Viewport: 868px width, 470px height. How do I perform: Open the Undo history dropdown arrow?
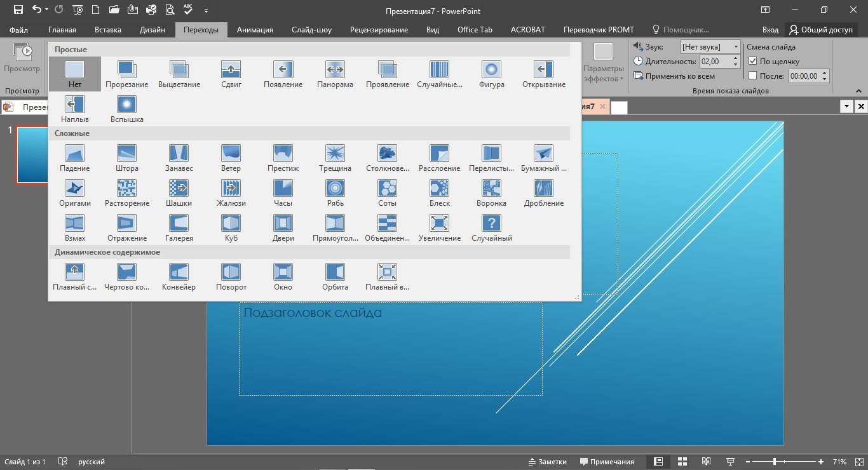tap(47, 10)
